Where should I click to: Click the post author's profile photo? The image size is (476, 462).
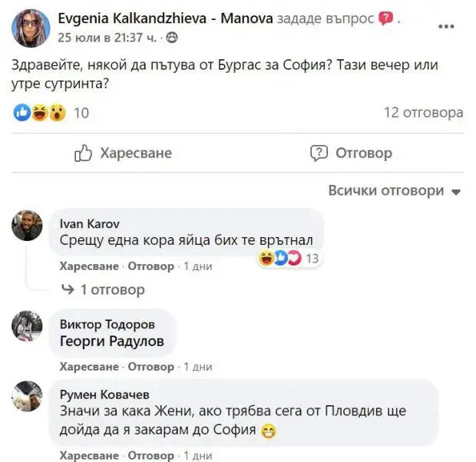(31, 27)
